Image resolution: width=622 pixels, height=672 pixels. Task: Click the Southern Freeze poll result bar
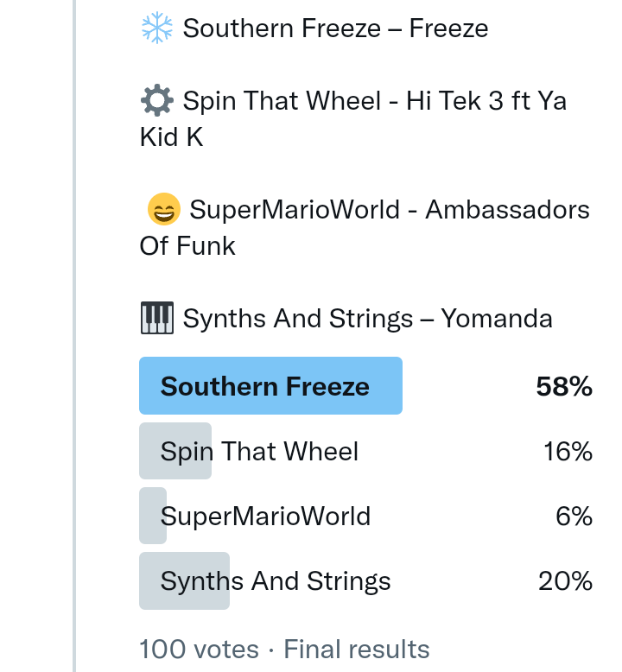point(270,386)
